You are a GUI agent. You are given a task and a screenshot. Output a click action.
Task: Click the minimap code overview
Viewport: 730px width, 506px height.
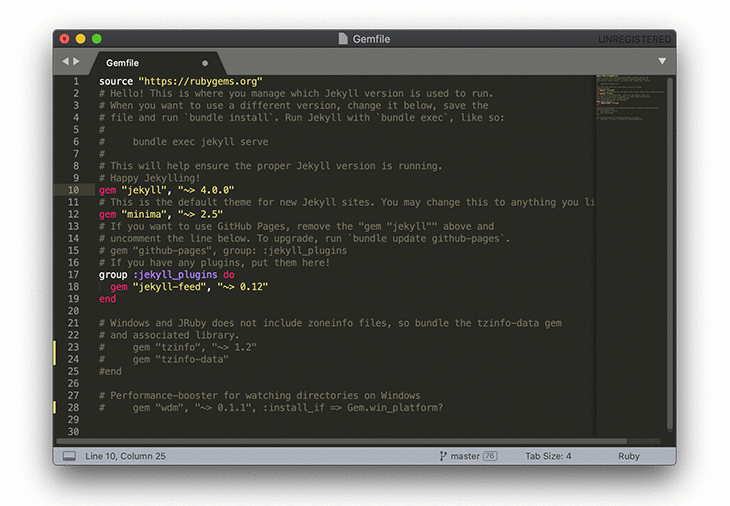[x=630, y=98]
